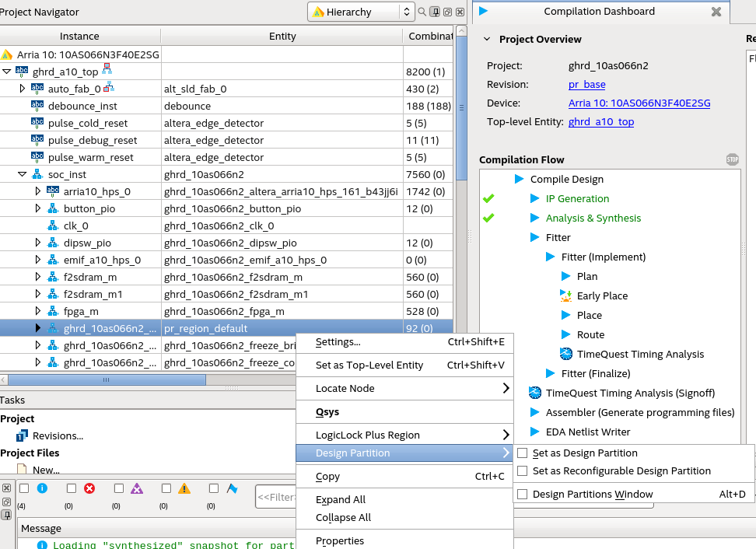
Task: Click the search icon in Project Navigator
Action: [x=422, y=12]
